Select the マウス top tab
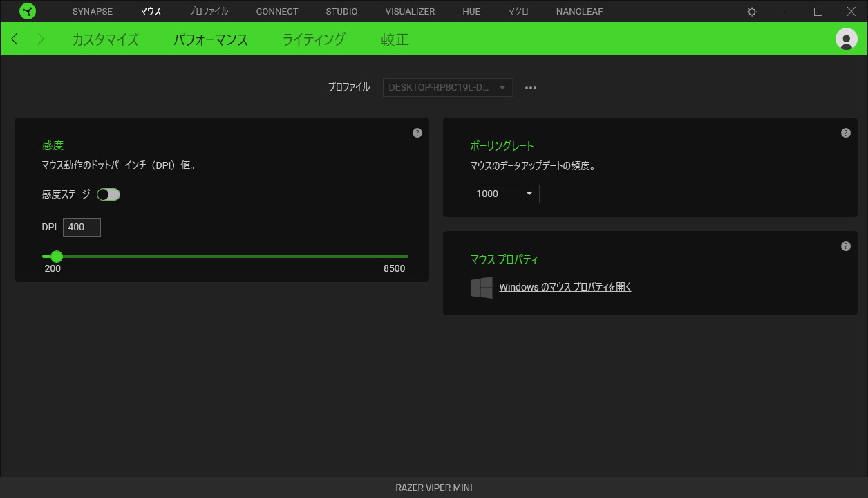Image resolution: width=868 pixels, height=498 pixels. (x=151, y=12)
